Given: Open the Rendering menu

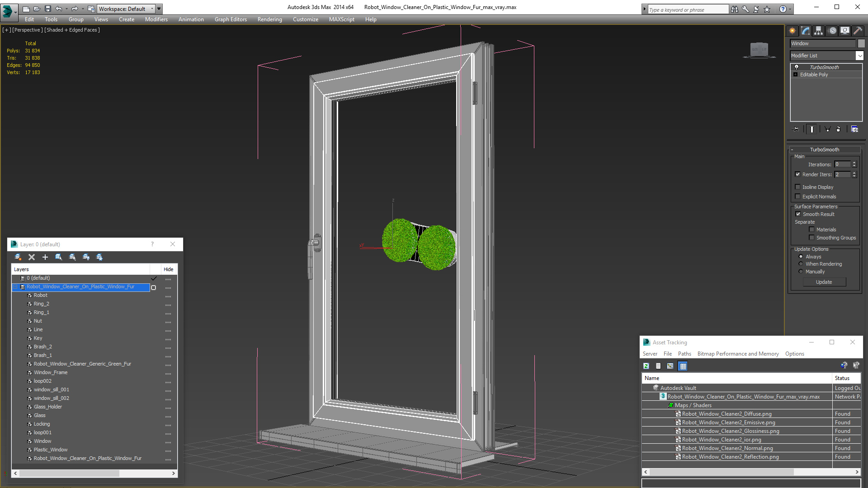Looking at the screenshot, I should coord(269,19).
